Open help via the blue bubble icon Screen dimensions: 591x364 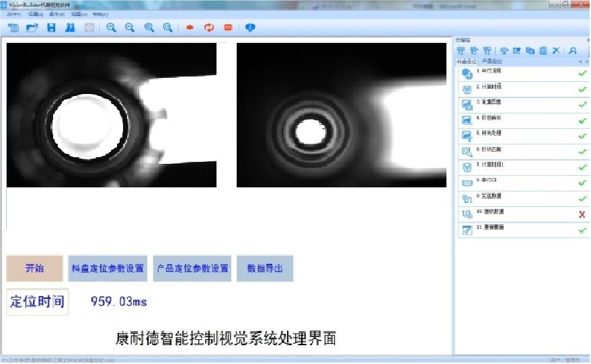tap(250, 28)
